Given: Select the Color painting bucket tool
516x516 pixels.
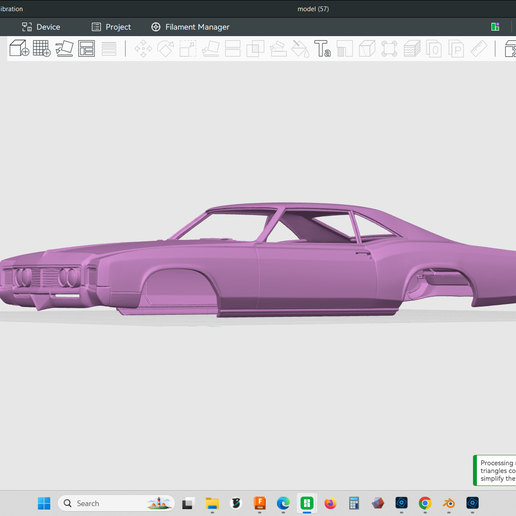Looking at the screenshot, I should point(300,49).
